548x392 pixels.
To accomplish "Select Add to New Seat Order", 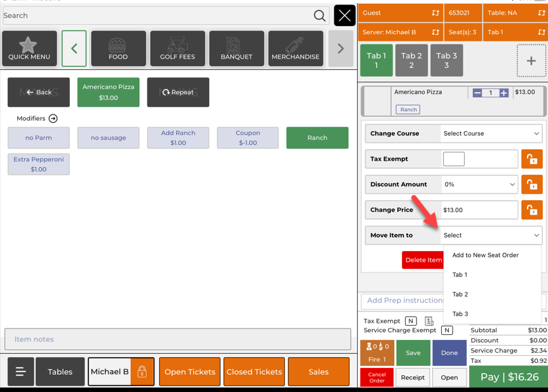I will tap(485, 255).
